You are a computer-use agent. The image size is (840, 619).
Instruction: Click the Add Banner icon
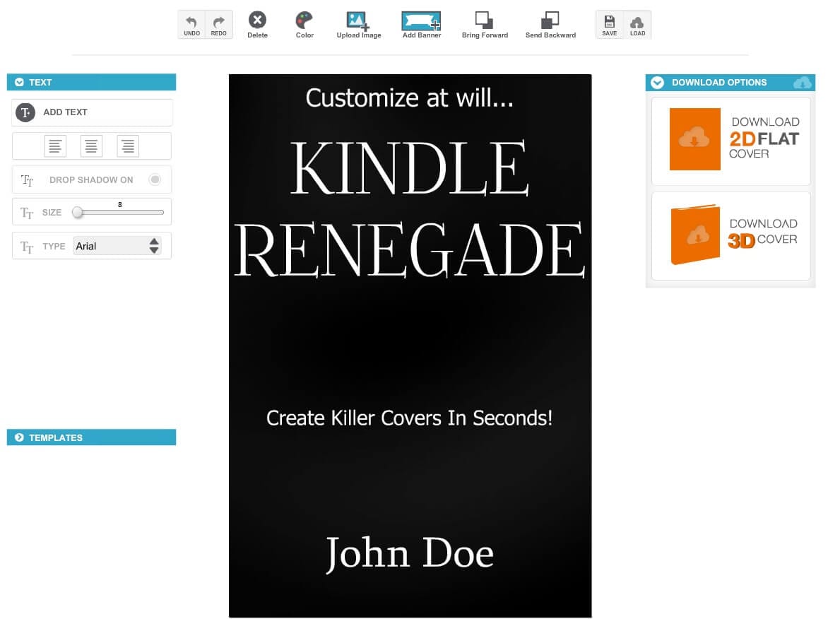coord(421,21)
